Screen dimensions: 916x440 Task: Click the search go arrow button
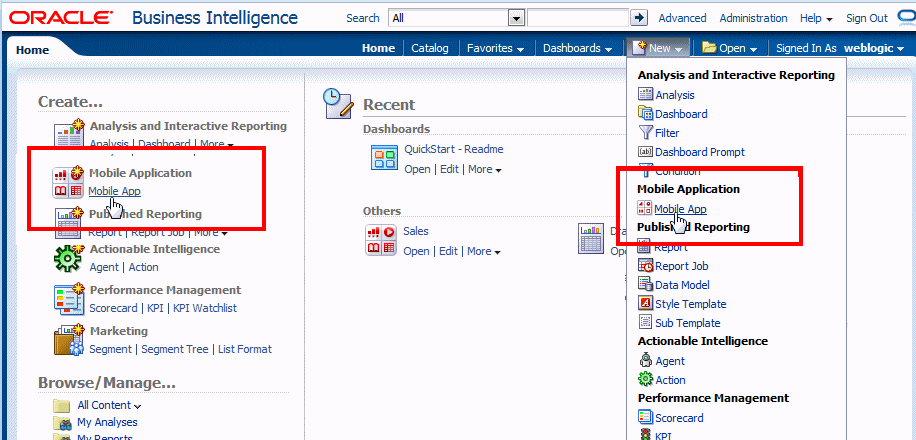tap(639, 18)
